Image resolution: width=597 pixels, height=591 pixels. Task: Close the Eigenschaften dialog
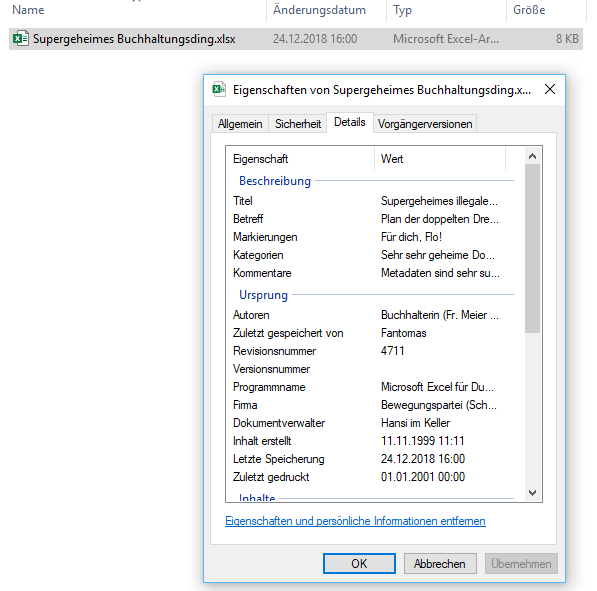click(550, 89)
